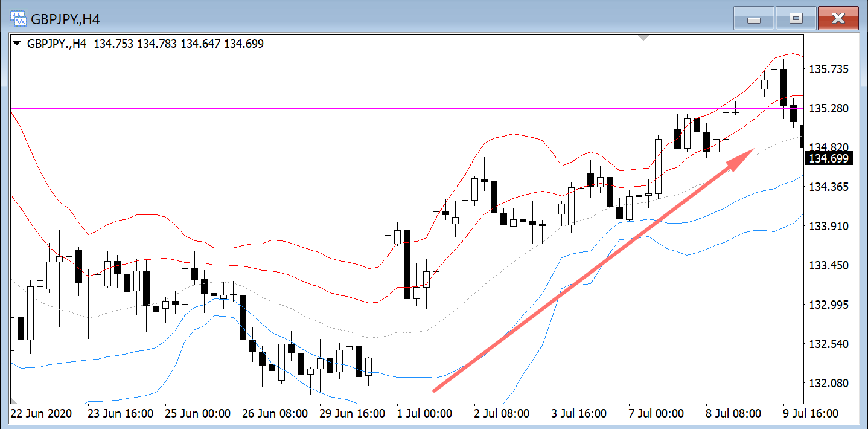Viewport: 868px width, 429px height.
Task: Click the 22 Jun 2020 date label
Action: [x=41, y=414]
